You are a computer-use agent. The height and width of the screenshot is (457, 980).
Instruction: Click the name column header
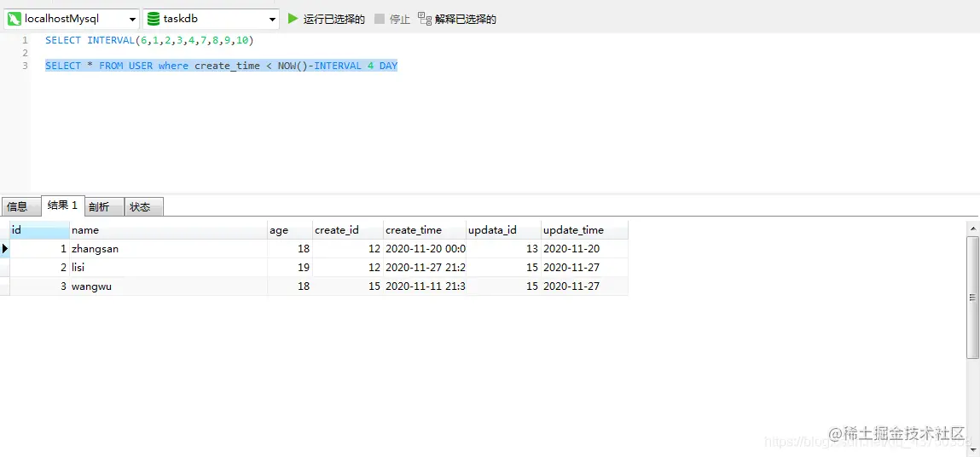coord(168,230)
